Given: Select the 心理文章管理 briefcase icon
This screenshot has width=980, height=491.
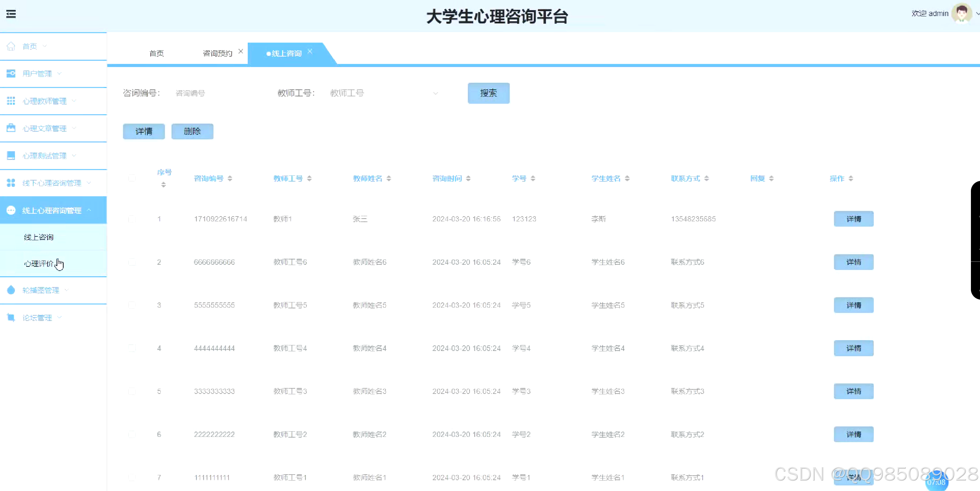Looking at the screenshot, I should [x=11, y=128].
